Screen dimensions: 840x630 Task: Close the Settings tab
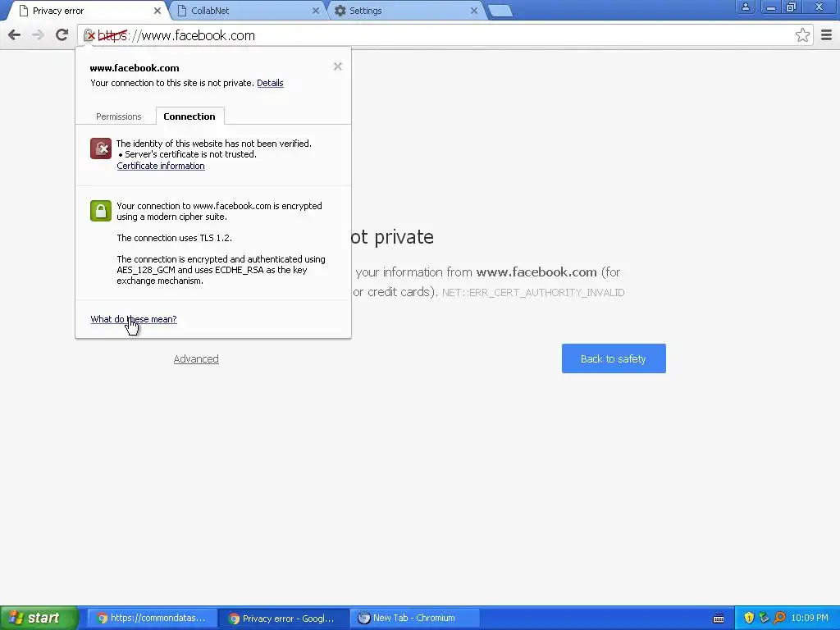(x=474, y=11)
